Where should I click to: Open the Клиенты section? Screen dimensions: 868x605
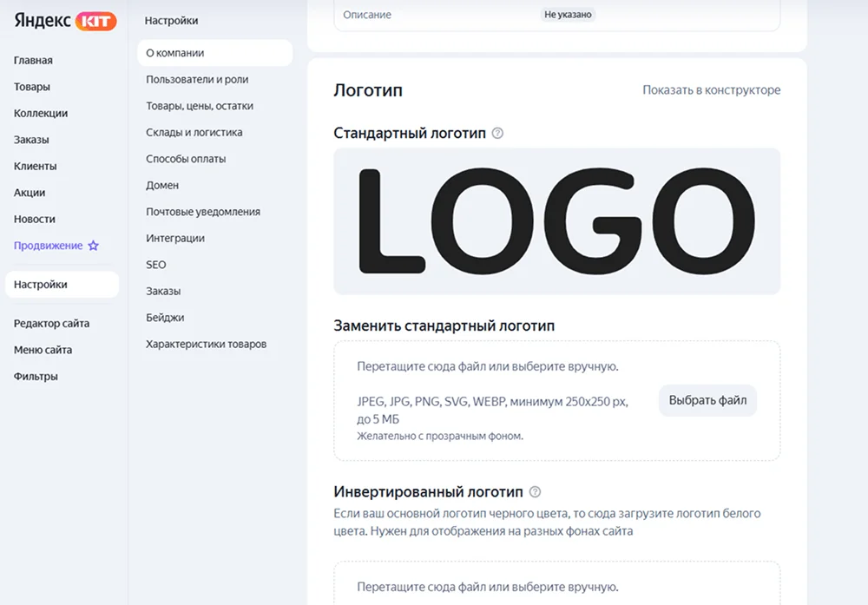(x=36, y=166)
